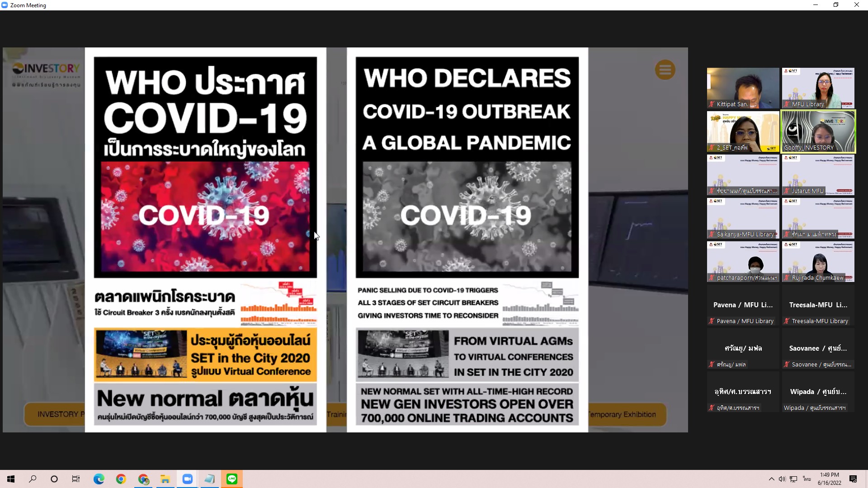Close the Zoom Meeting window

(857, 5)
